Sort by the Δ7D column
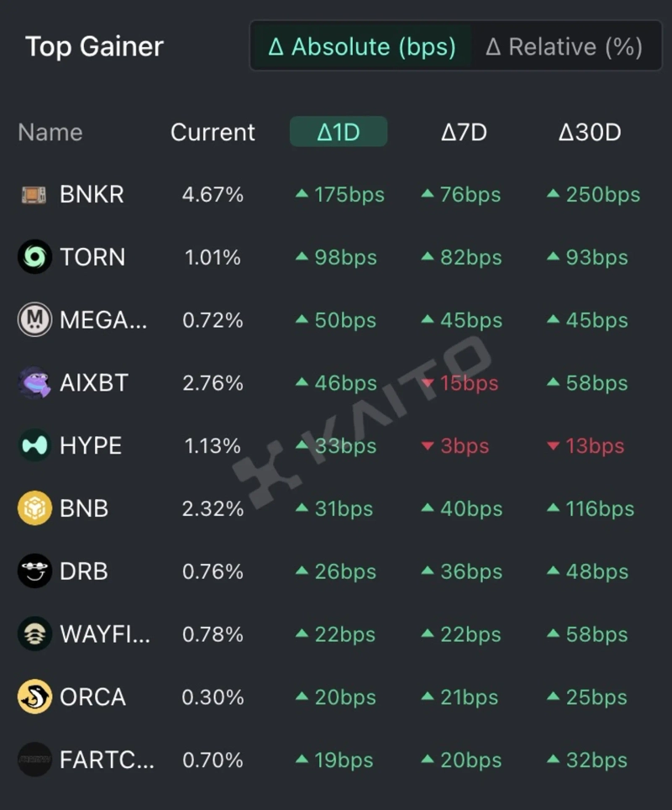The image size is (672, 810). tap(464, 132)
